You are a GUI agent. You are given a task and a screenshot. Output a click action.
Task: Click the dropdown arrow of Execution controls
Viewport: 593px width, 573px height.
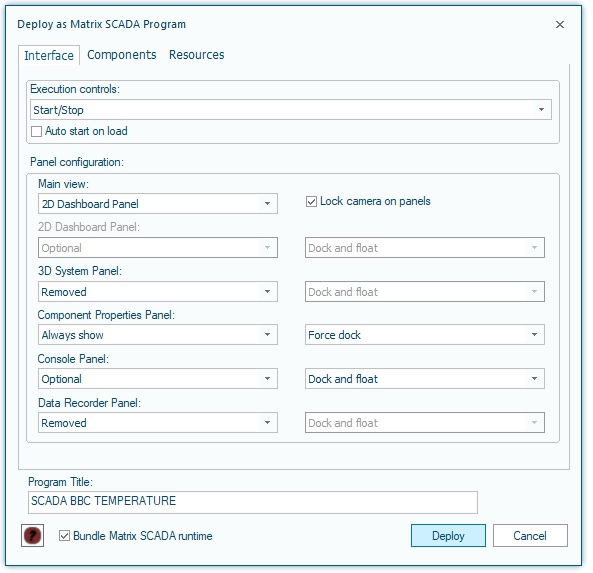[x=541, y=110]
